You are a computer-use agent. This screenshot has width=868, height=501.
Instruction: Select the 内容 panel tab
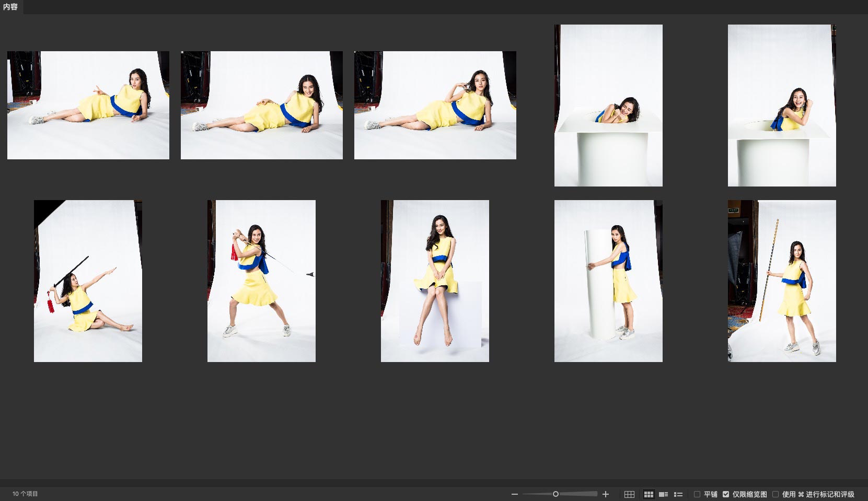(10, 7)
